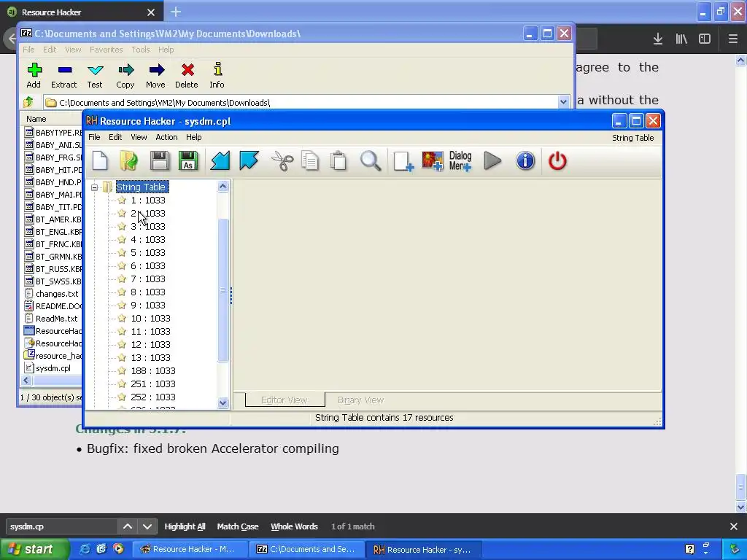
Task: Open the Resource Hacker Help menu
Action: (193, 137)
